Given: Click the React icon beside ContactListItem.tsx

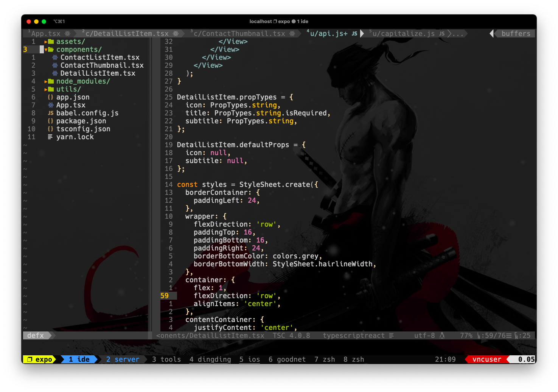Looking at the screenshot, I should click(55, 58).
